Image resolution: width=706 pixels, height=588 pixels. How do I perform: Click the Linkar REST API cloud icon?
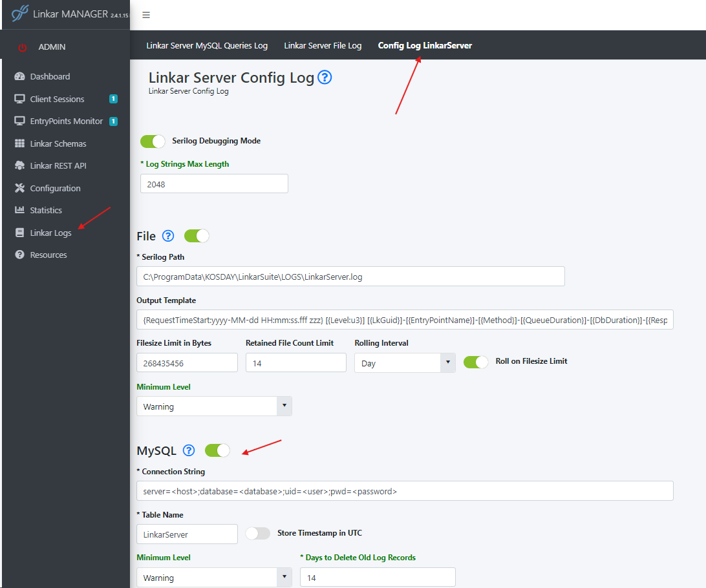tap(19, 166)
